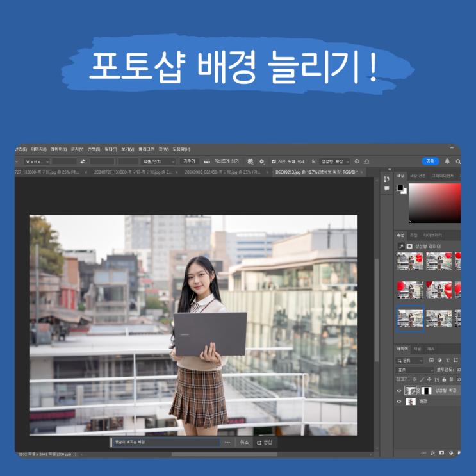
Task: Click the crop resolution input field
Action: (127, 161)
